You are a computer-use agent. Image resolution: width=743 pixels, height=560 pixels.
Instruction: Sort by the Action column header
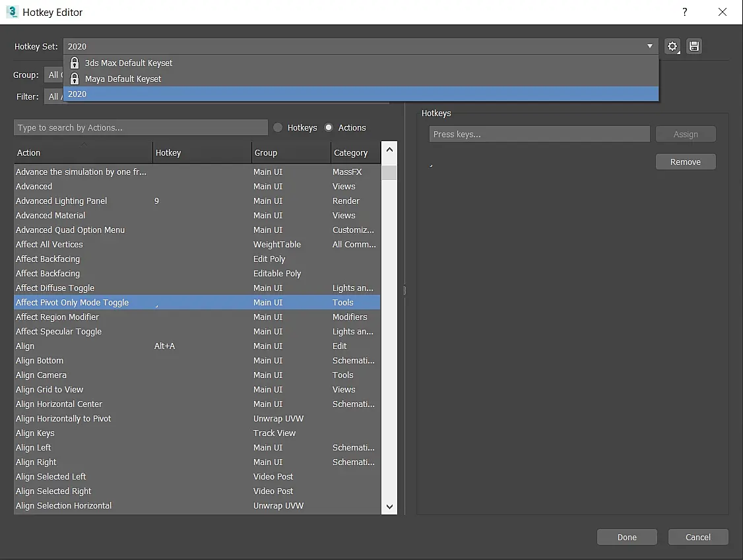pos(83,152)
